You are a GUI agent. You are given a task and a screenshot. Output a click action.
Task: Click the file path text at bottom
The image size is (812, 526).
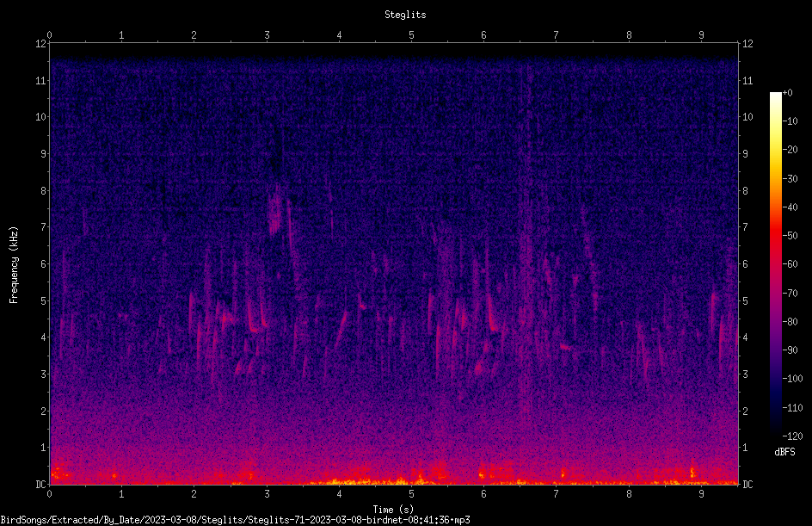click(235, 520)
